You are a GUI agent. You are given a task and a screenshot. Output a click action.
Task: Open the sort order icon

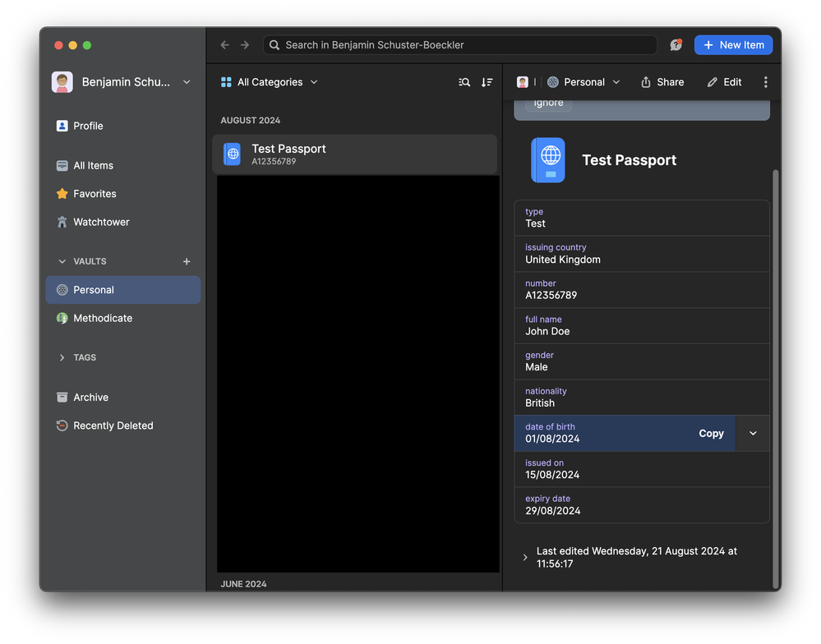point(487,82)
